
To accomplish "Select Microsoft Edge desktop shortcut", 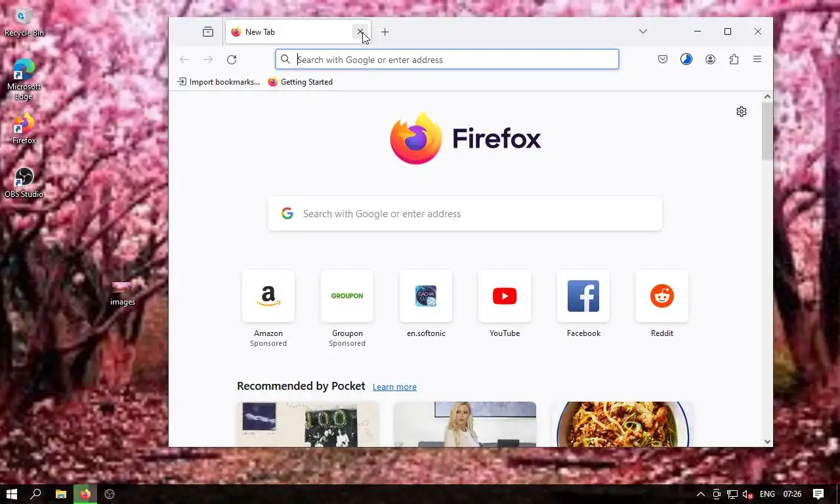I will click(x=24, y=79).
